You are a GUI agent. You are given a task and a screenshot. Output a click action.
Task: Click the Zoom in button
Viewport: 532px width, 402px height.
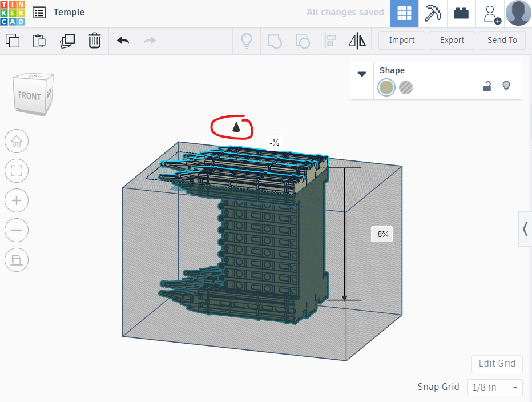point(17,200)
